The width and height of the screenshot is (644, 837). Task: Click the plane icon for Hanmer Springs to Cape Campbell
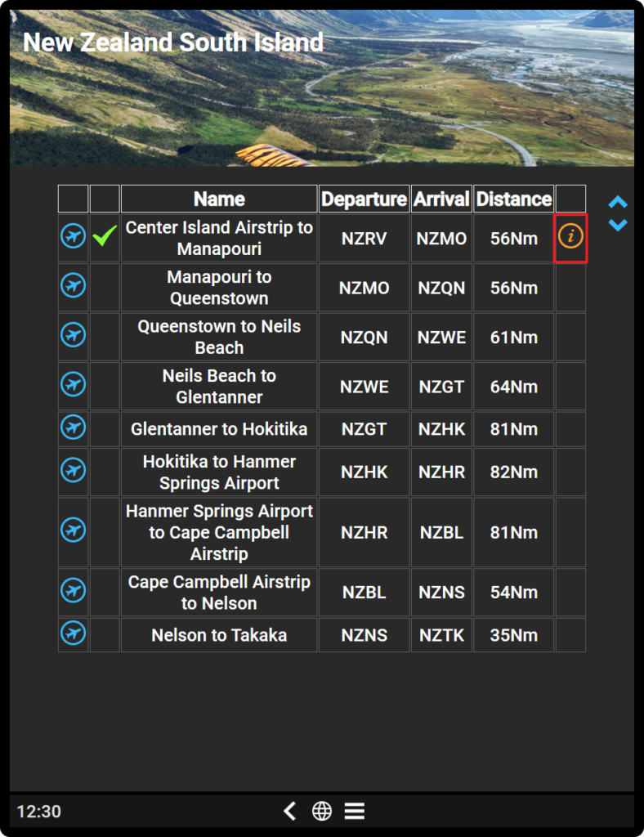(x=73, y=530)
